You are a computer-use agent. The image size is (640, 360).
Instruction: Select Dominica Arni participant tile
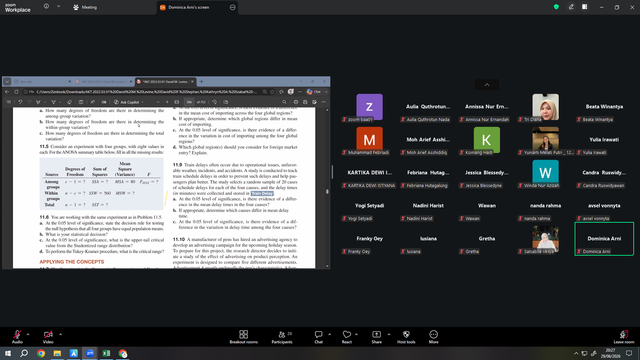[x=604, y=239]
